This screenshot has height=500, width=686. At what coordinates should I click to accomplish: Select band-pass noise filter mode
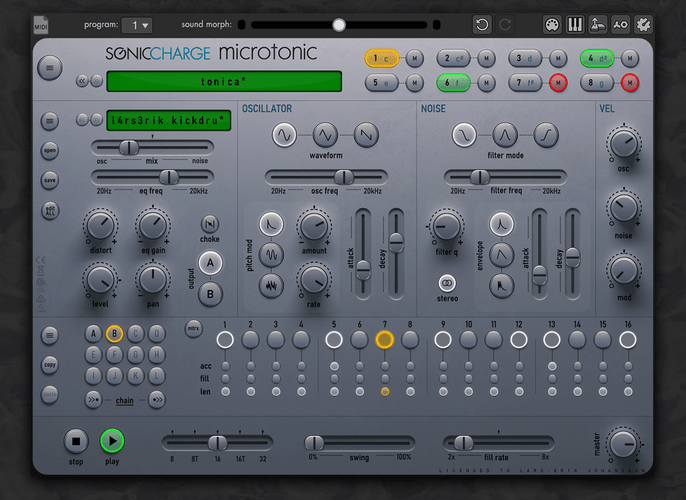coord(505,135)
